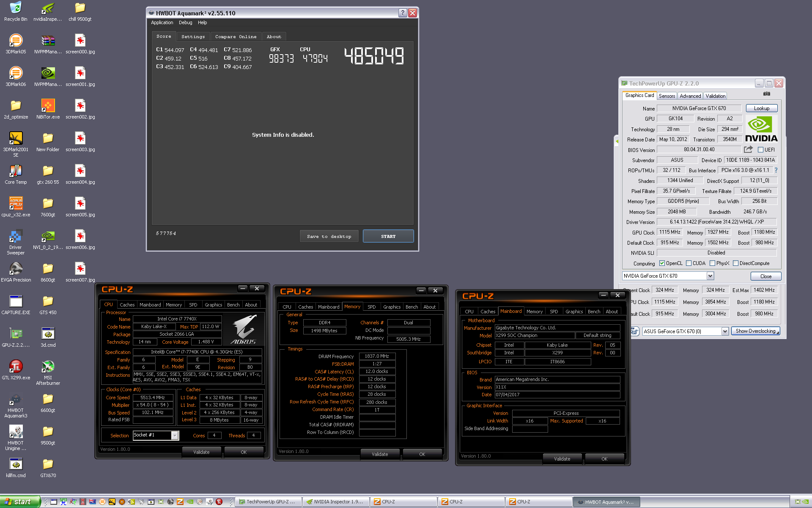Select the MSI Afterburner desktop icon

[x=48, y=373]
